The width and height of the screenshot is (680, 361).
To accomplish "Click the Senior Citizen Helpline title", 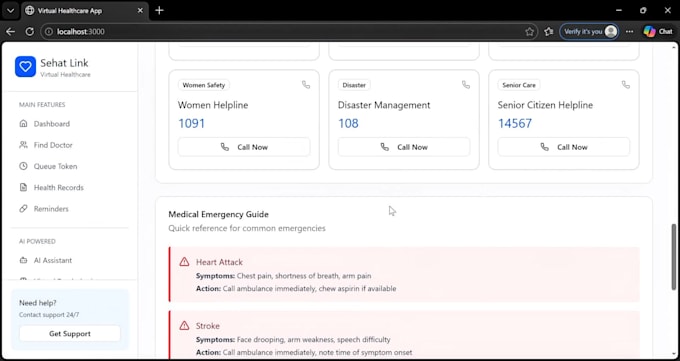I will point(545,105).
